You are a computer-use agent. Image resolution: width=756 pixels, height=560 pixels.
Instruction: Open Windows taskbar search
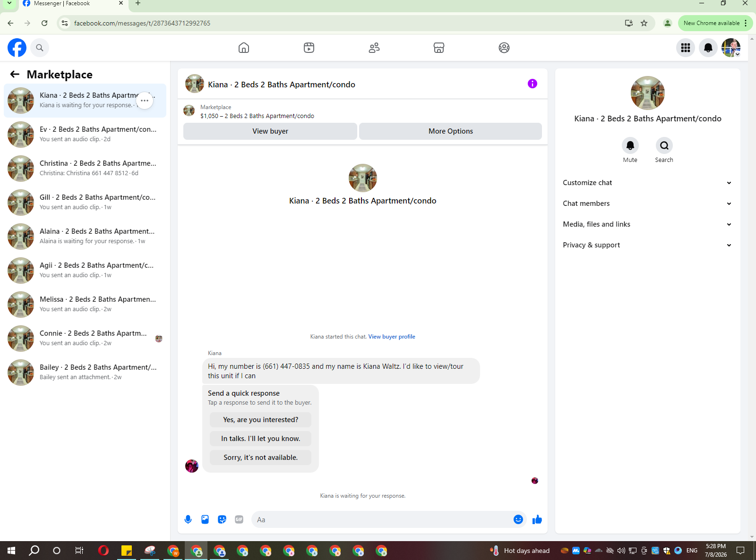[34, 551]
